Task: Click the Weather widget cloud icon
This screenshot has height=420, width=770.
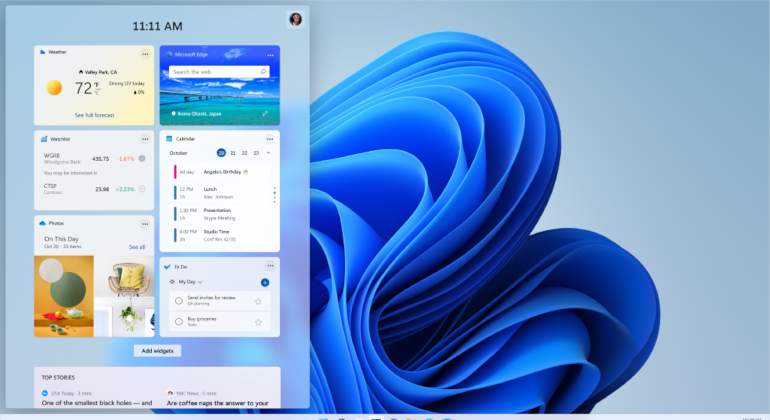Action: point(43,52)
